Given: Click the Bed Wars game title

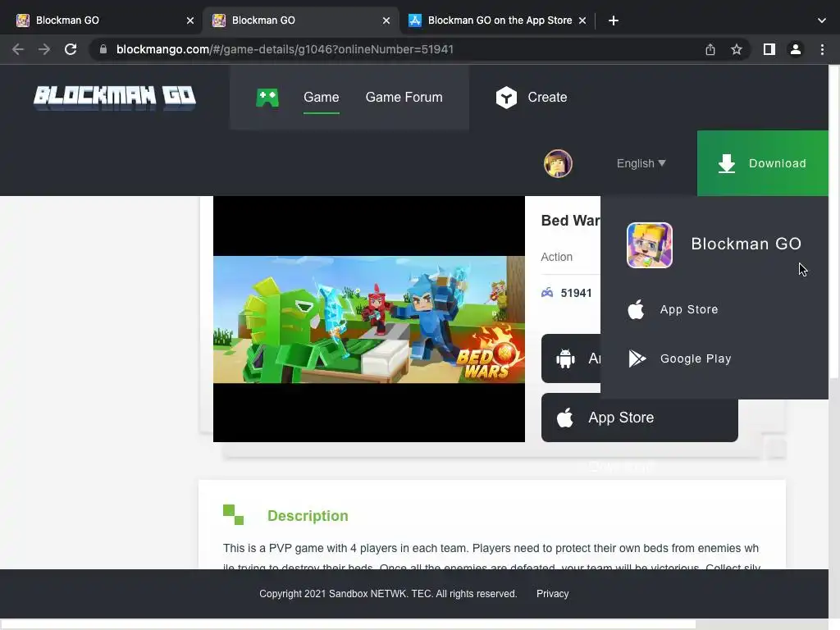Looking at the screenshot, I should tap(571, 221).
